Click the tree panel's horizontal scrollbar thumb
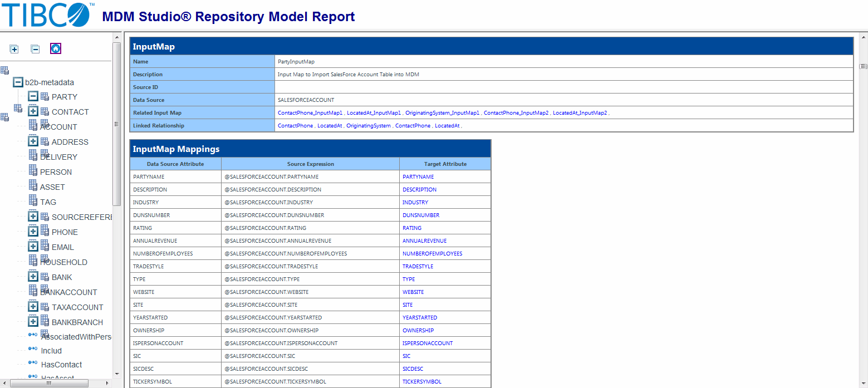The width and height of the screenshot is (868, 388). pos(48,383)
